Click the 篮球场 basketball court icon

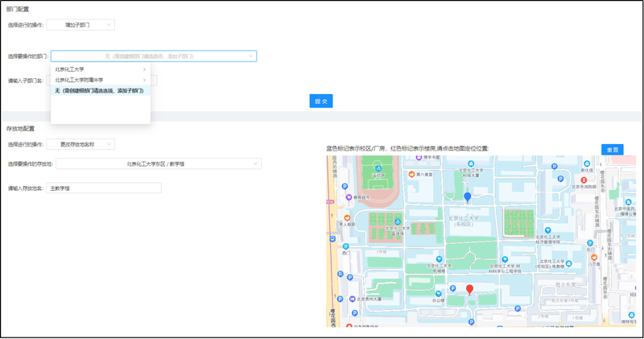pos(397,222)
